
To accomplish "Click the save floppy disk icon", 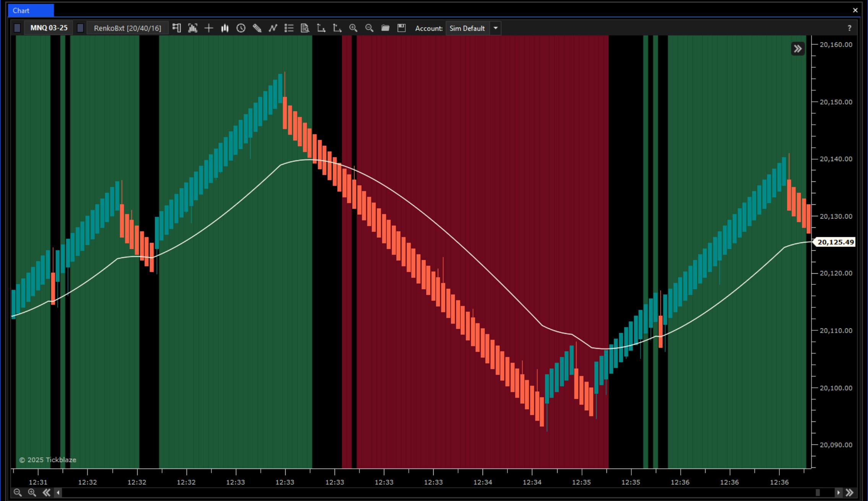I will pyautogui.click(x=401, y=28).
